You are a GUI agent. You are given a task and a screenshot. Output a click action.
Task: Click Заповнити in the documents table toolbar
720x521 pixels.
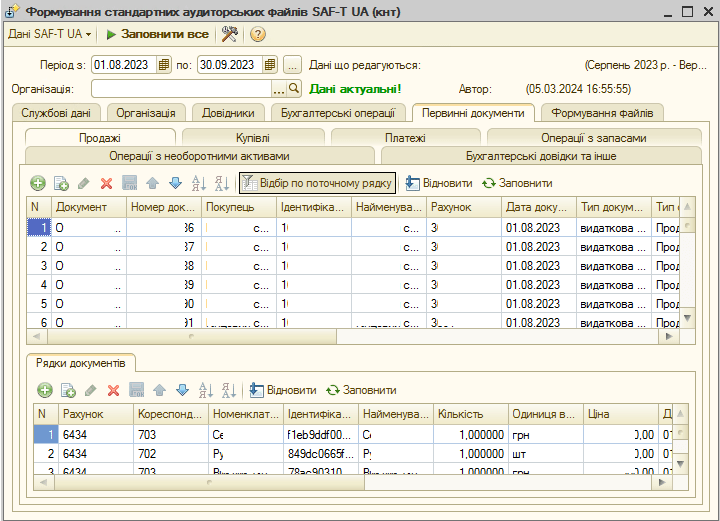coord(517,183)
